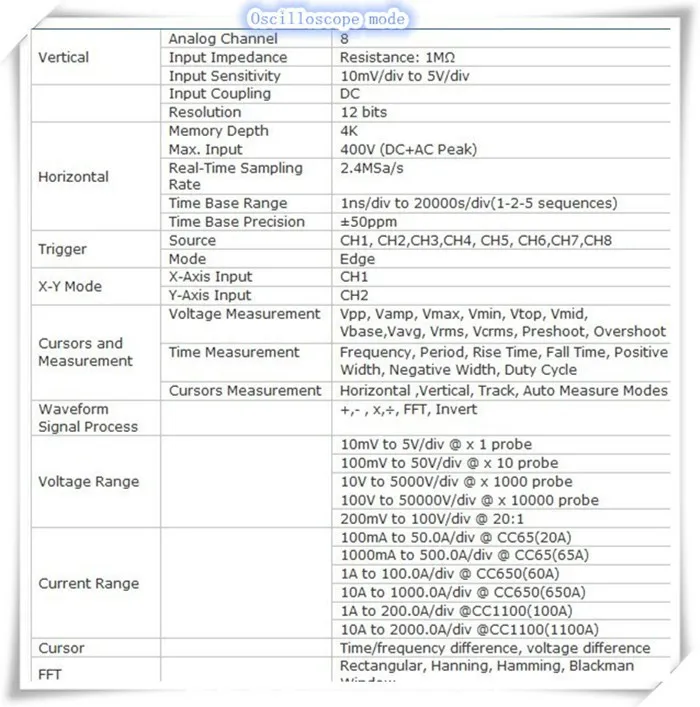This screenshot has width=700, height=707.
Task: Click "1000mA to 500.0A/div @ CC65(65A)"
Action: coord(465,555)
